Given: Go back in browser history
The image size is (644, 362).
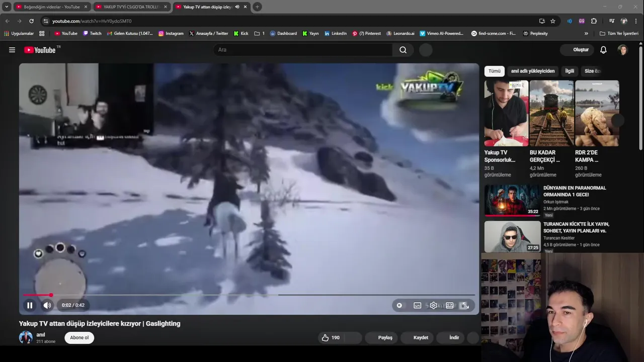Looking at the screenshot, I should point(7,21).
